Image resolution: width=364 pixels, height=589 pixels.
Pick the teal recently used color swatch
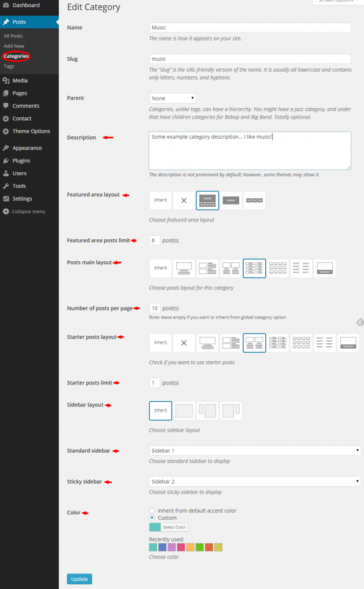pyautogui.click(x=153, y=547)
